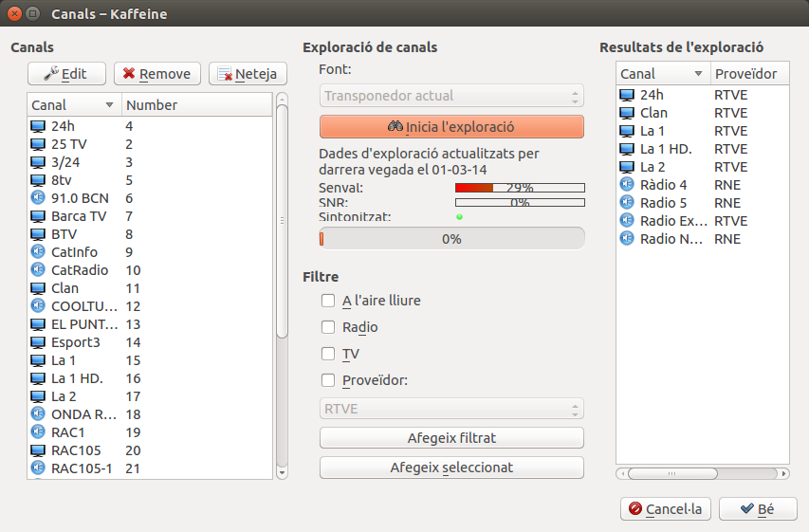The image size is (809, 532).
Task: Click the TV icon next to Esport3
Action: click(38, 342)
